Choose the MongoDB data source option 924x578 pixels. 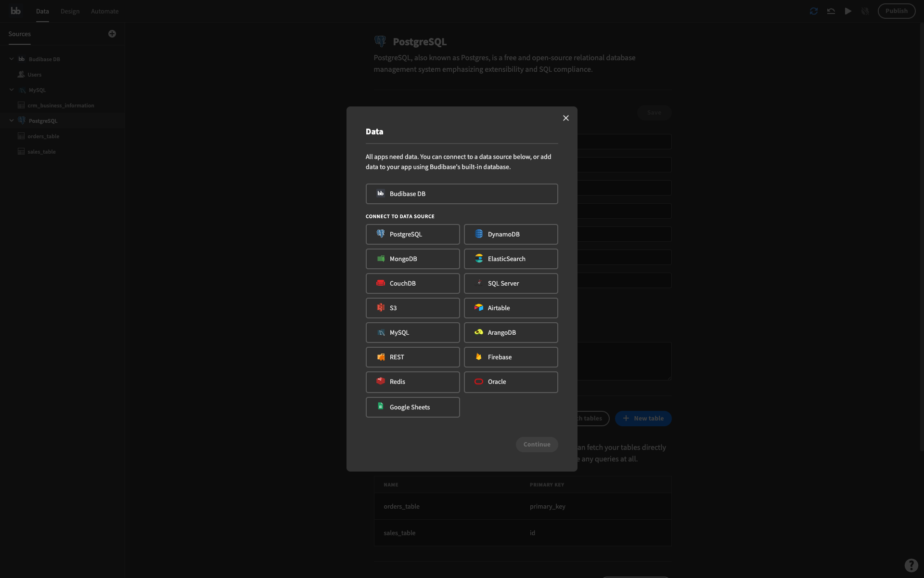(x=412, y=259)
